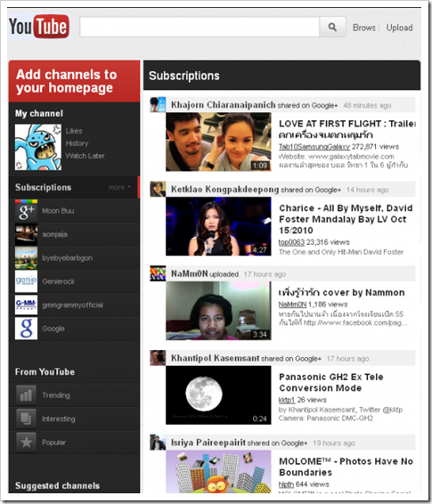
Task: Click the gmmgrammyofficial channel icon
Action: (x=26, y=305)
